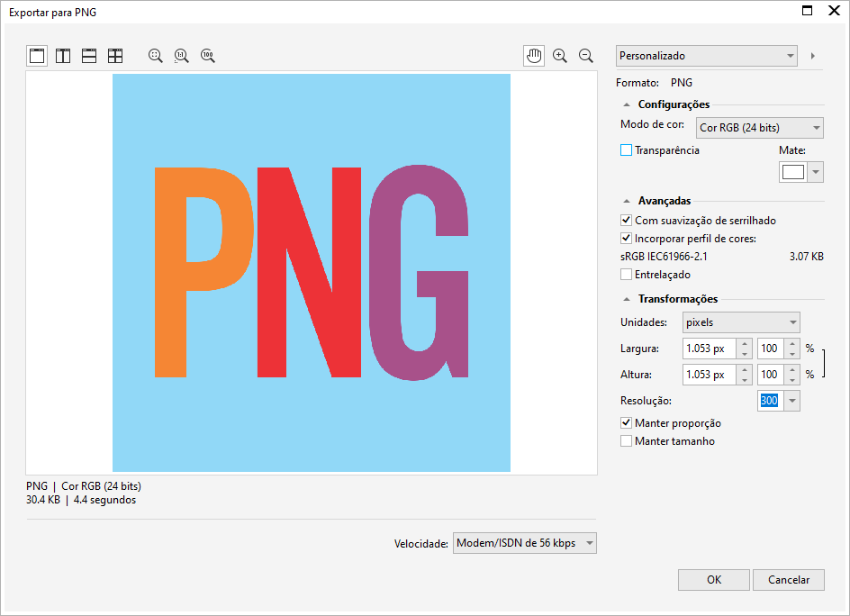
Task: Enable the Transparência checkbox
Action: pos(627,150)
